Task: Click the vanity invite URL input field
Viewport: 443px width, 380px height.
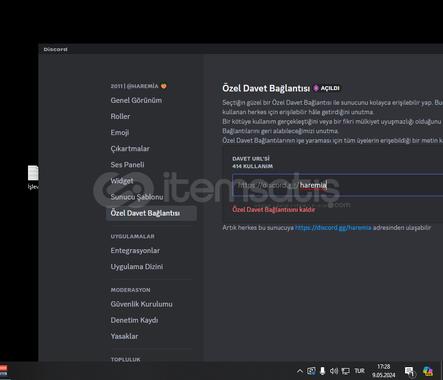Action: pos(337,185)
